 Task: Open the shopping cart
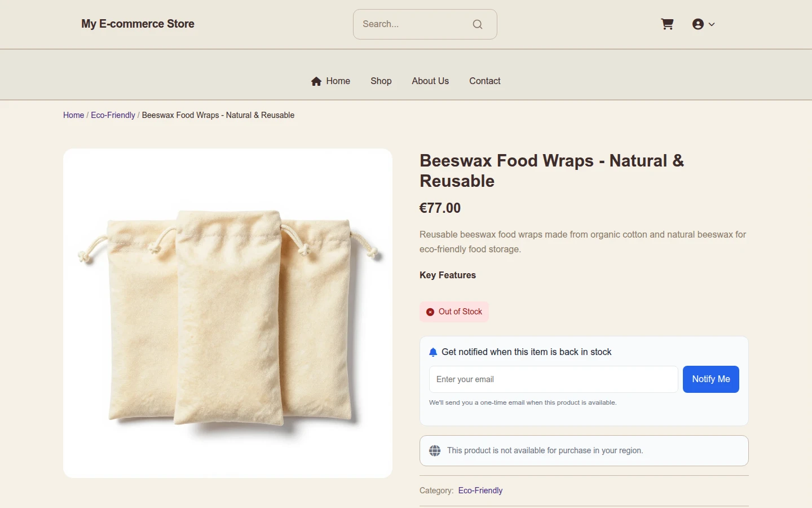click(x=667, y=24)
